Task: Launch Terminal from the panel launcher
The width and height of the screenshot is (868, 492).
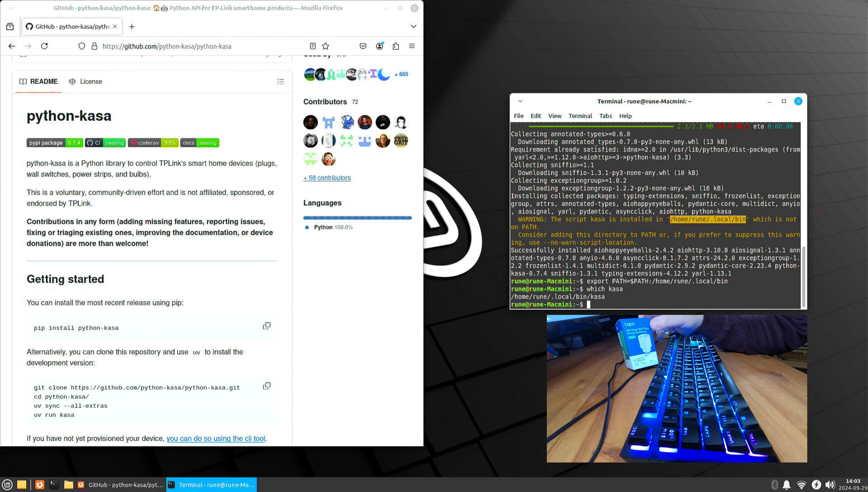Action: [x=54, y=484]
